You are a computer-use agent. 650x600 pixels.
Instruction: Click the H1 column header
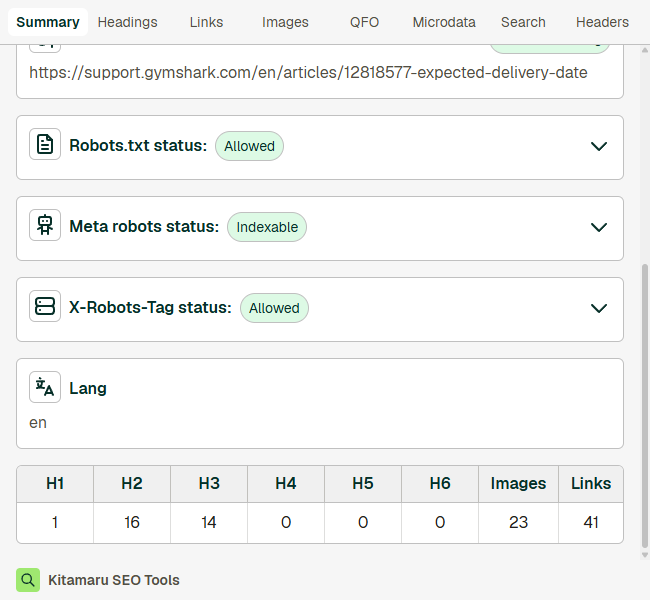tap(55, 483)
